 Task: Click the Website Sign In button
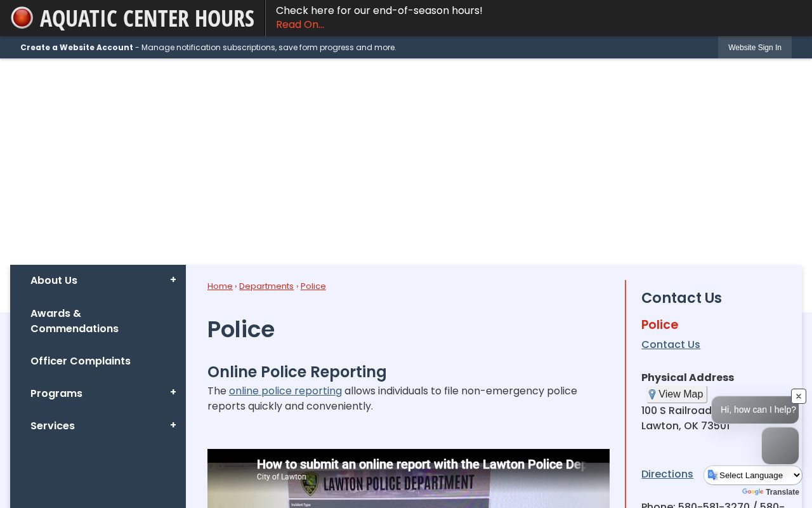pos(755,48)
